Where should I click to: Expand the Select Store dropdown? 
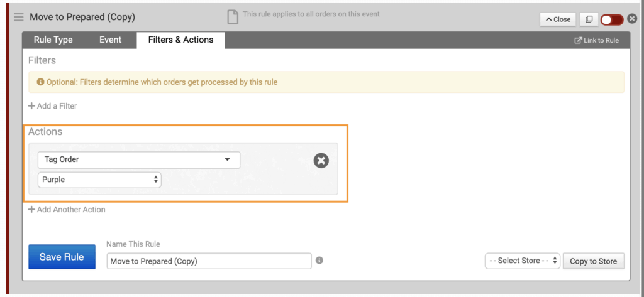(x=522, y=261)
